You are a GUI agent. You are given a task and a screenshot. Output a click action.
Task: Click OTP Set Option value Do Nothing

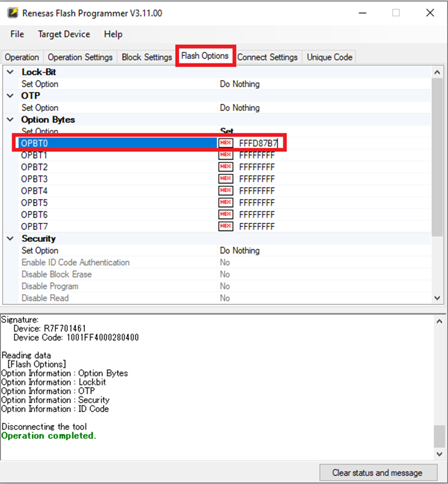click(240, 108)
